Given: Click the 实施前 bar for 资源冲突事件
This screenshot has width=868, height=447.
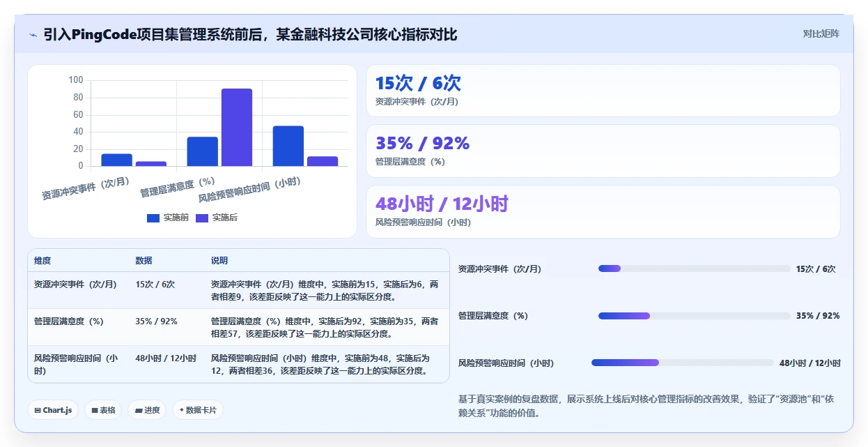Looking at the screenshot, I should coord(116,160).
